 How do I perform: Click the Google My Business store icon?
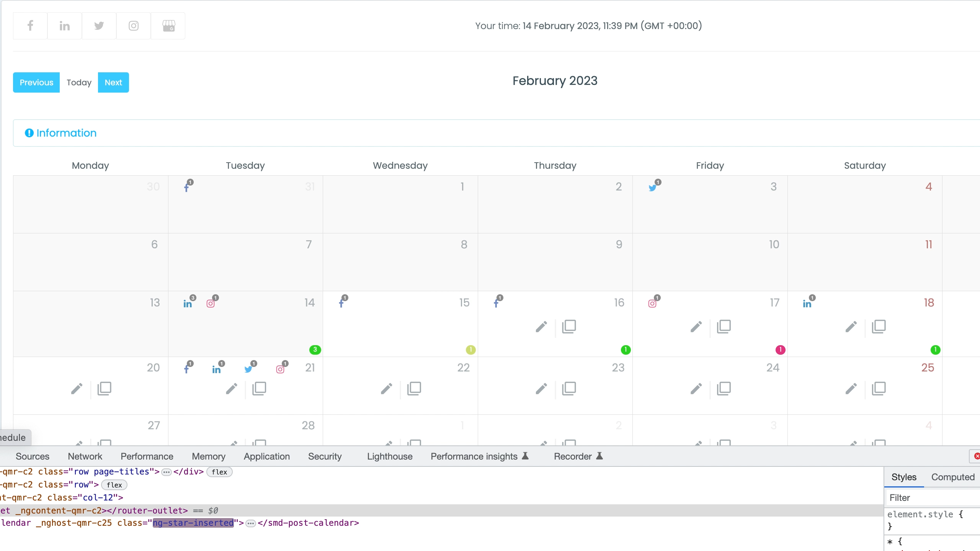click(x=168, y=26)
